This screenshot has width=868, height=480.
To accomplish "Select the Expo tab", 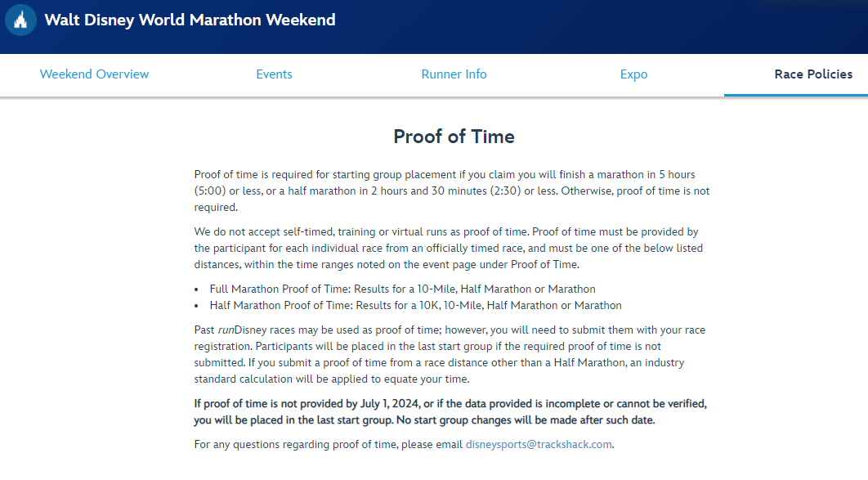I will click(633, 74).
